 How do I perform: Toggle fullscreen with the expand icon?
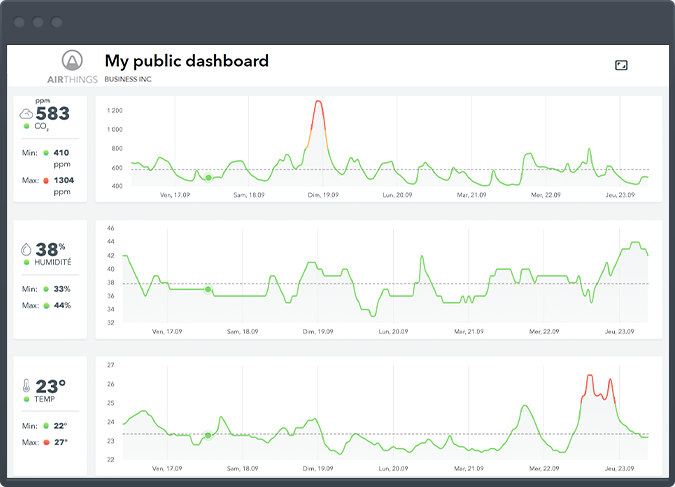[621, 65]
